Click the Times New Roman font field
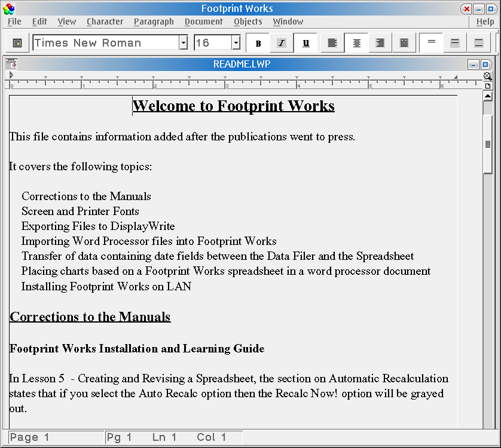Image resolution: width=501 pixels, height=448 pixels. tap(106, 42)
